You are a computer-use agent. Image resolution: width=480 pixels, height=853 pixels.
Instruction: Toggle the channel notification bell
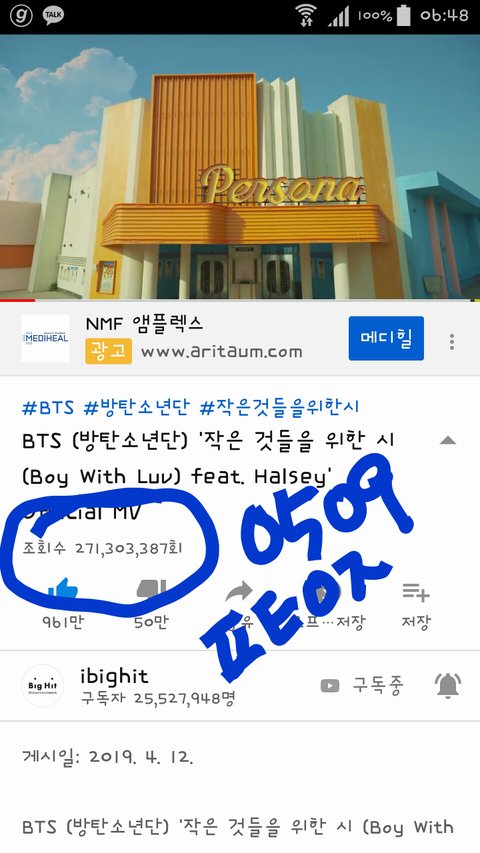pos(448,685)
